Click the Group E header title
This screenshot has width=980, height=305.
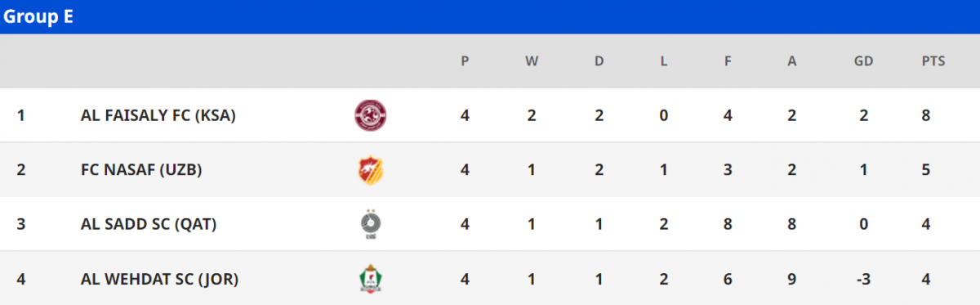(x=38, y=17)
